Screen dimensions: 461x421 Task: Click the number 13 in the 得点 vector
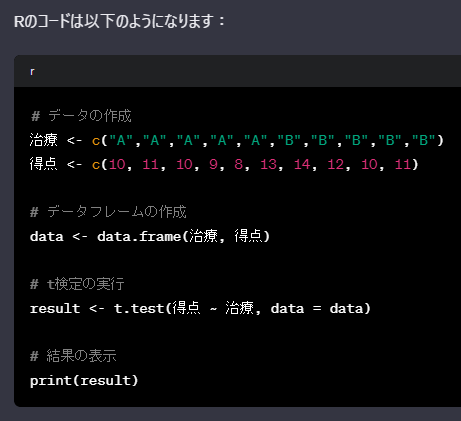[268, 164]
